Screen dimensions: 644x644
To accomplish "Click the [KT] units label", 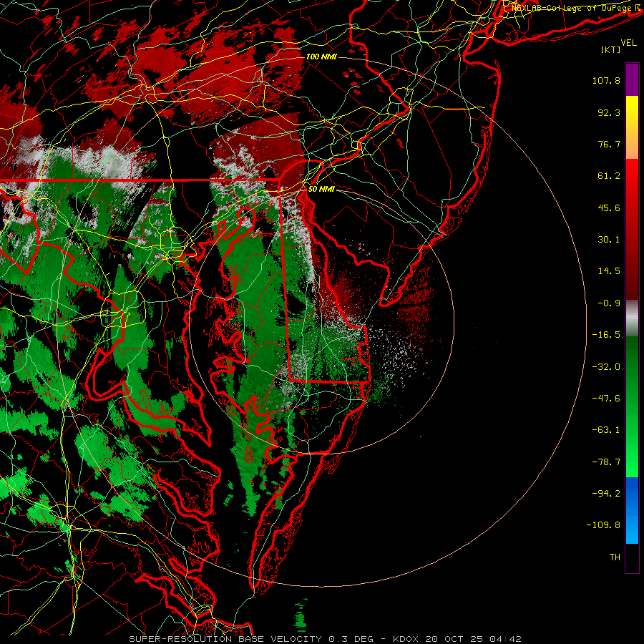I will coord(611,49).
